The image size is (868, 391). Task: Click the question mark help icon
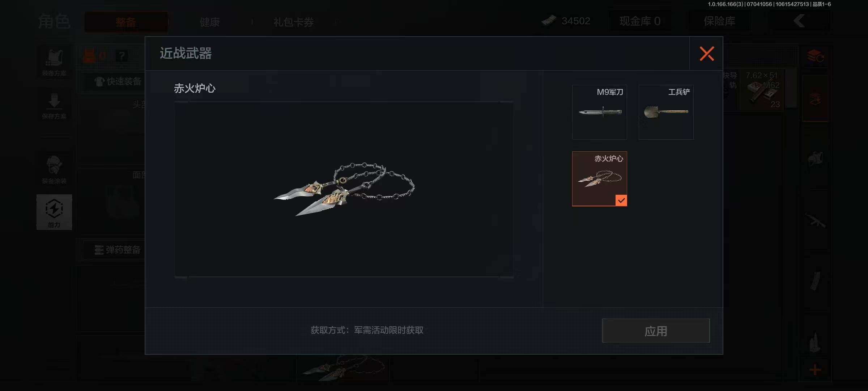click(122, 56)
